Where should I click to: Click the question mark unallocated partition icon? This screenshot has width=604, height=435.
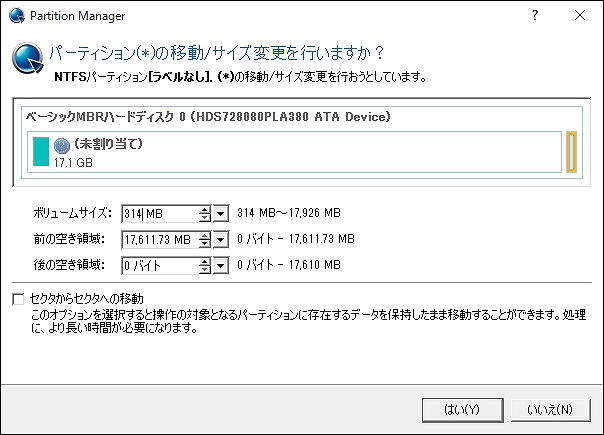[61, 146]
